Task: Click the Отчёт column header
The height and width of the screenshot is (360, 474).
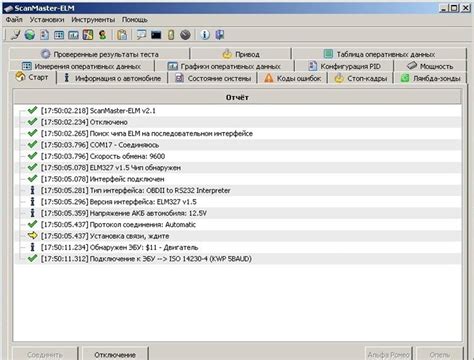Action: point(237,97)
